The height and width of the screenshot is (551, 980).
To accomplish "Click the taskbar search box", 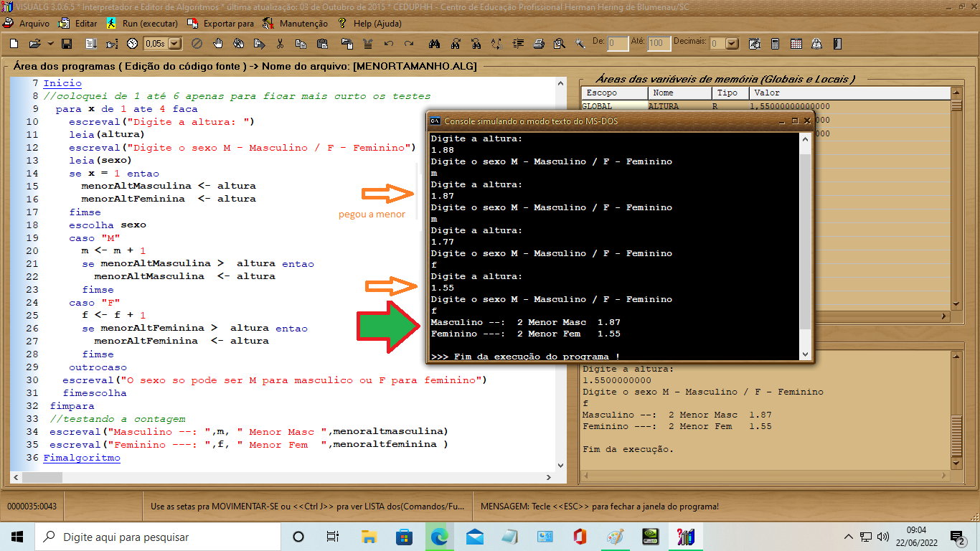I will click(x=158, y=537).
